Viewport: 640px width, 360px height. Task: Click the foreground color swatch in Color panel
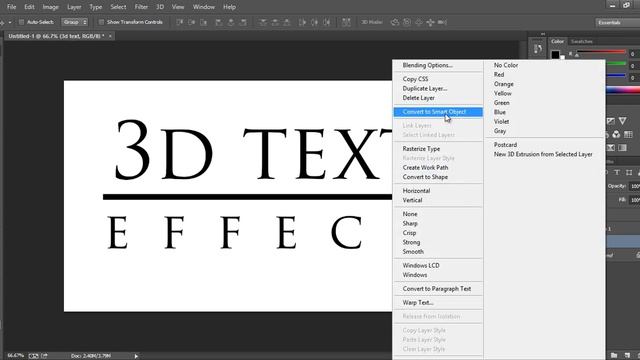(x=555, y=54)
